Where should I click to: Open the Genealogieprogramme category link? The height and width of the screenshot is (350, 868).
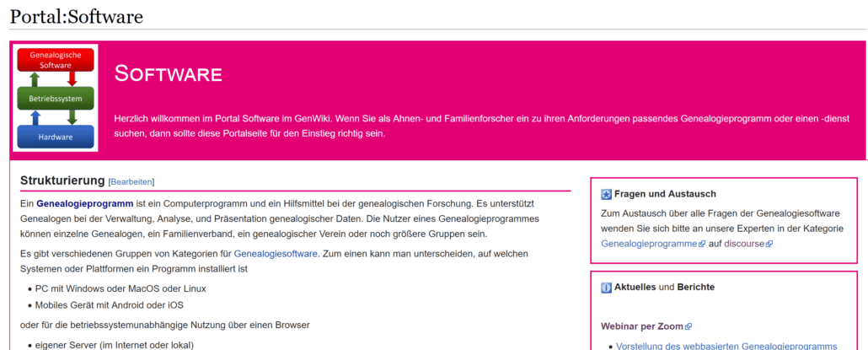tap(650, 243)
